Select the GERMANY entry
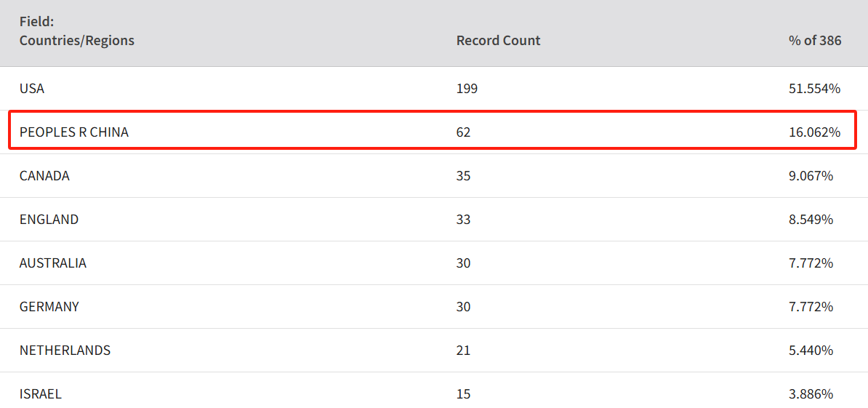The image size is (868, 408). [49, 307]
